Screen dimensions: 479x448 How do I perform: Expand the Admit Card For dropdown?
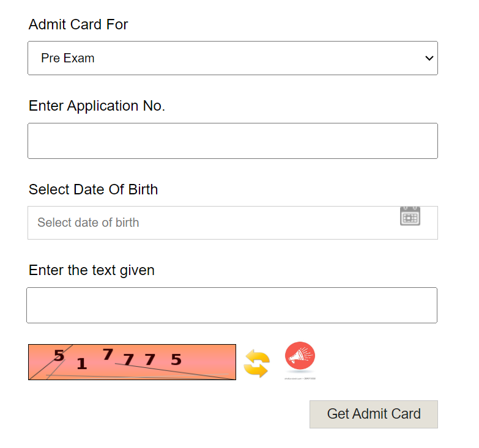point(232,58)
